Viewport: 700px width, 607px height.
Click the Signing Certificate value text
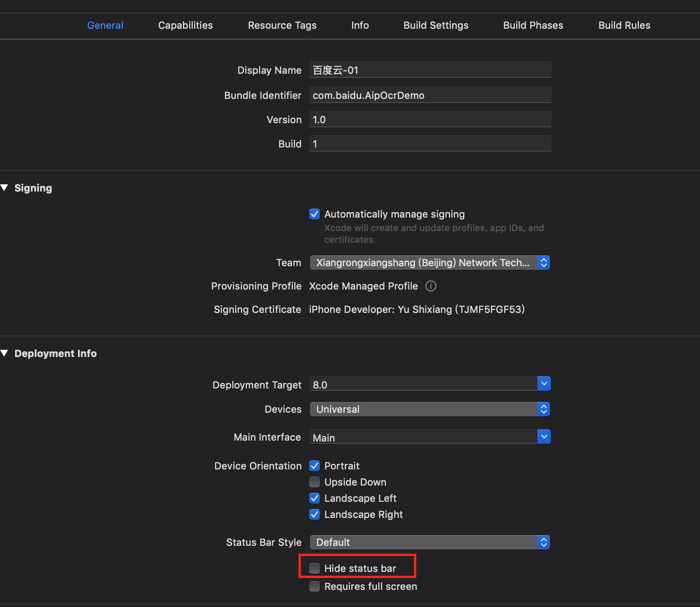(417, 309)
